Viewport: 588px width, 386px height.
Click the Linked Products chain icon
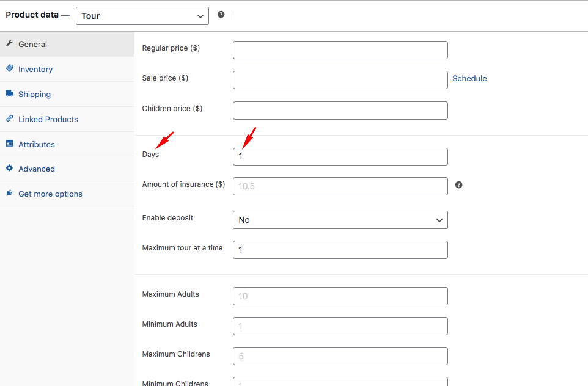coord(9,118)
